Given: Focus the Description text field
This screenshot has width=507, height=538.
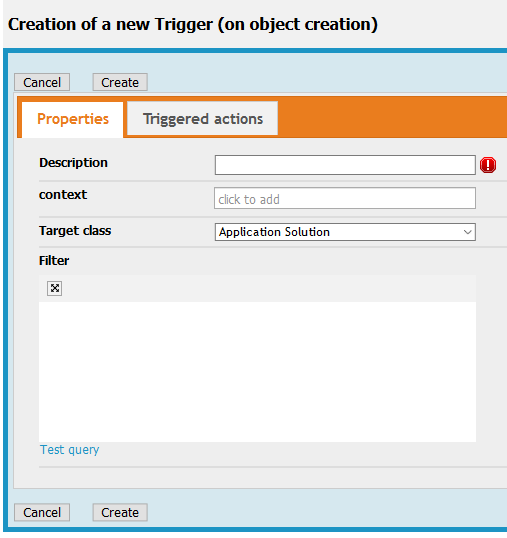Looking at the screenshot, I should [345, 165].
